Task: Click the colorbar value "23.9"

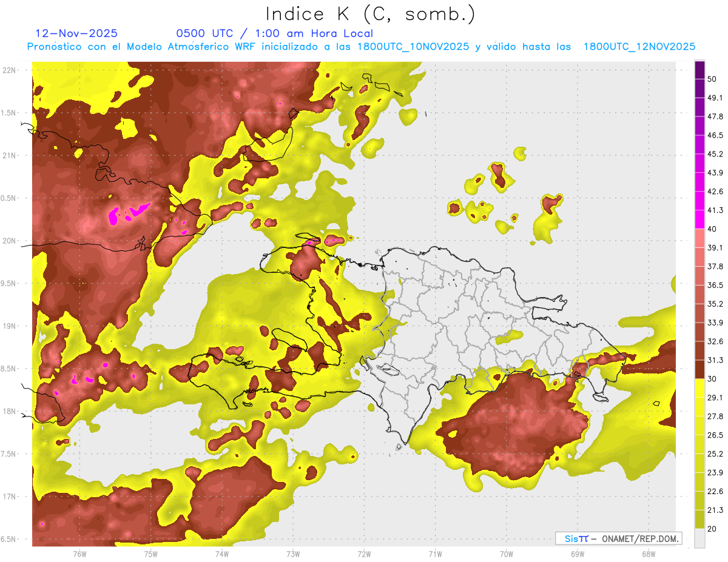Action: 715,473
